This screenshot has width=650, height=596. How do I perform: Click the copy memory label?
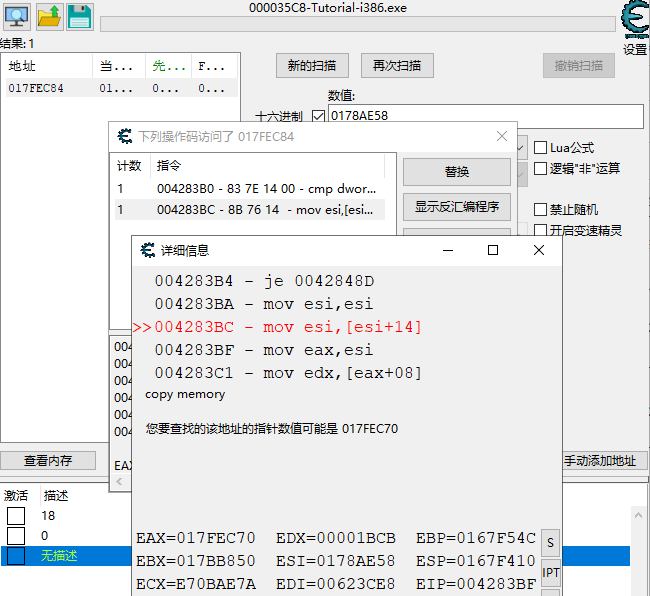click(x=185, y=394)
